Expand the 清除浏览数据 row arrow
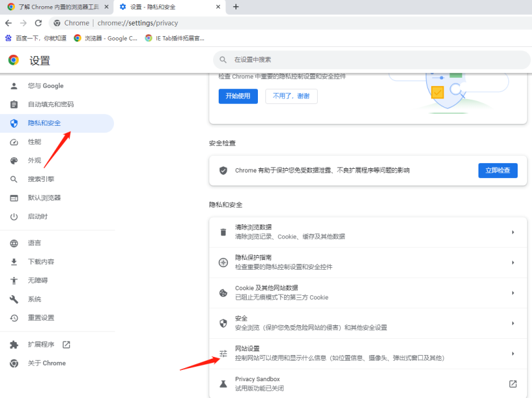The image size is (532, 398). click(513, 232)
